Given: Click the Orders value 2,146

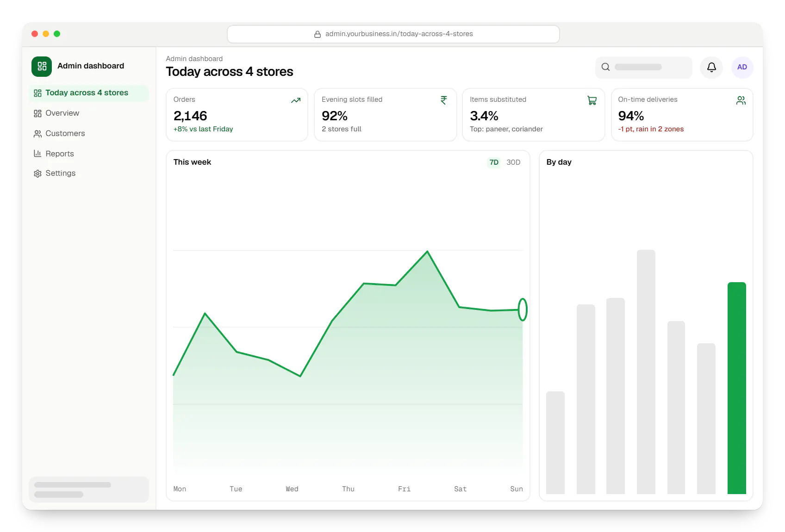Looking at the screenshot, I should click(x=190, y=116).
